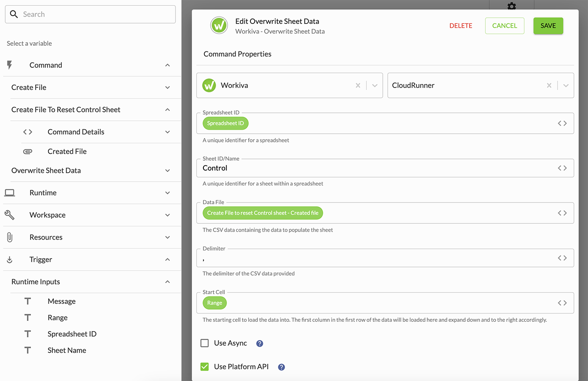Open variable picker for Data File field
Viewport: 588px width, 381px height.
pyautogui.click(x=562, y=213)
